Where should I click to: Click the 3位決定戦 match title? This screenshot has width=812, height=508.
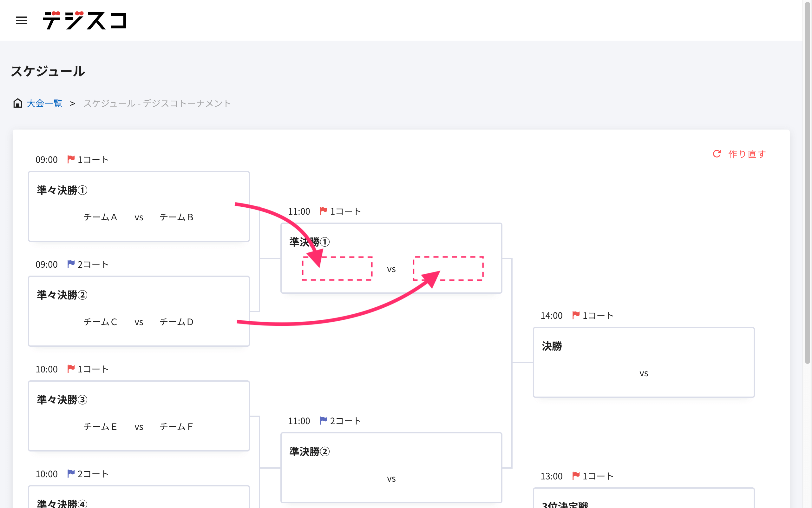coord(565,505)
